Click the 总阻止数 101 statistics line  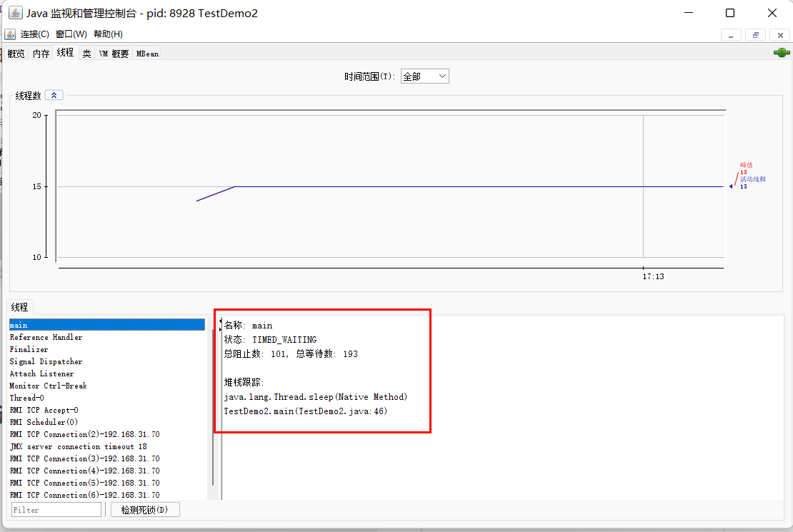pos(291,354)
